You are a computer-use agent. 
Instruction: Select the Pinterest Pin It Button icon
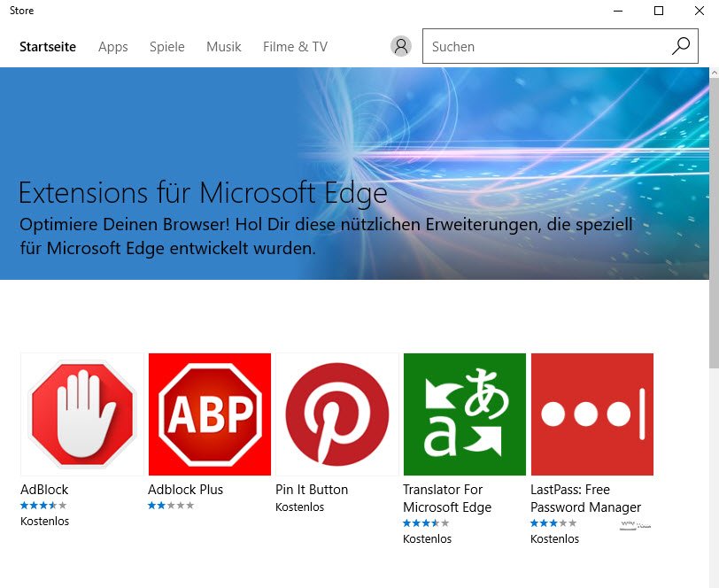(337, 414)
